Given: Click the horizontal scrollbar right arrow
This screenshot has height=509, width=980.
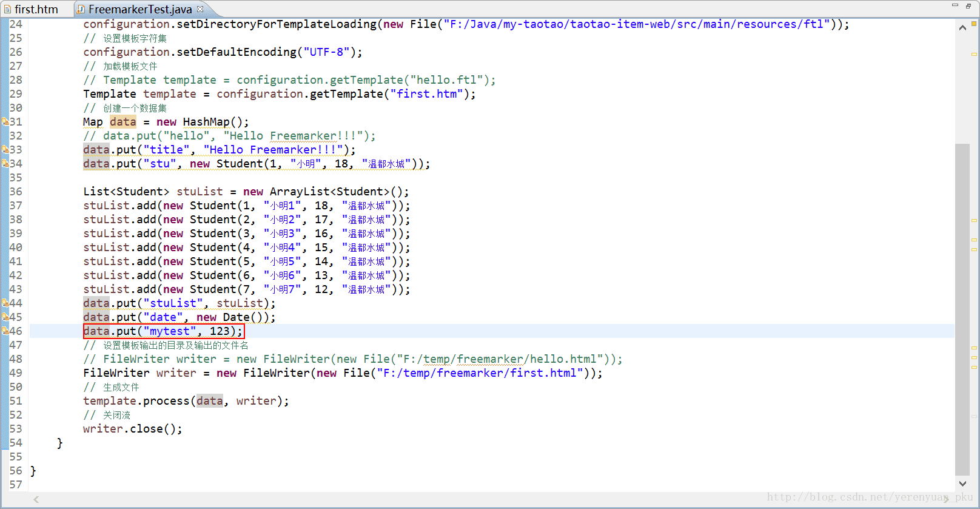Looking at the screenshot, I should coord(946,499).
